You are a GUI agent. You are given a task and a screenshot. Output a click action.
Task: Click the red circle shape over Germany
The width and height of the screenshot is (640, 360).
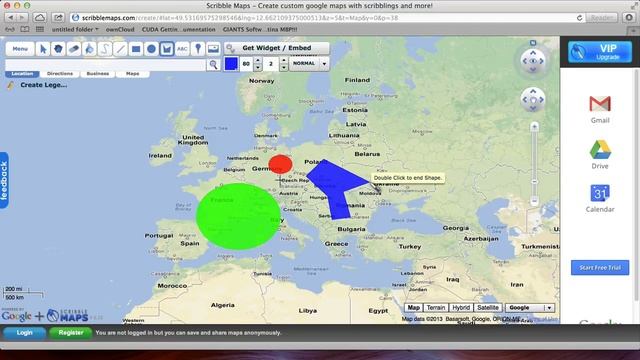point(280,164)
